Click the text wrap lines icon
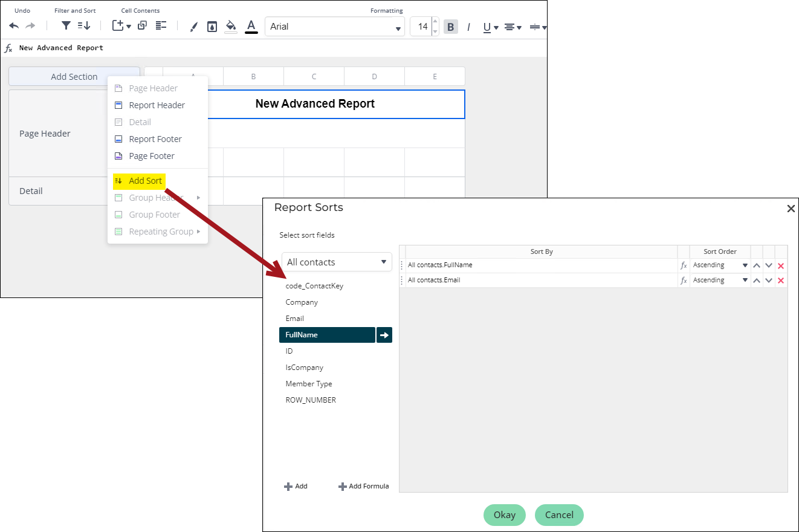This screenshot has width=799, height=532. [161, 25]
